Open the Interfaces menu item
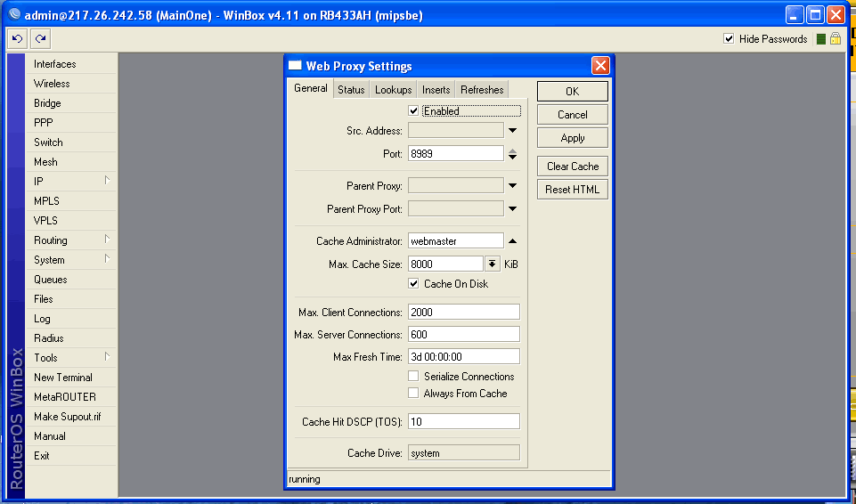856x504 pixels. 71,64
